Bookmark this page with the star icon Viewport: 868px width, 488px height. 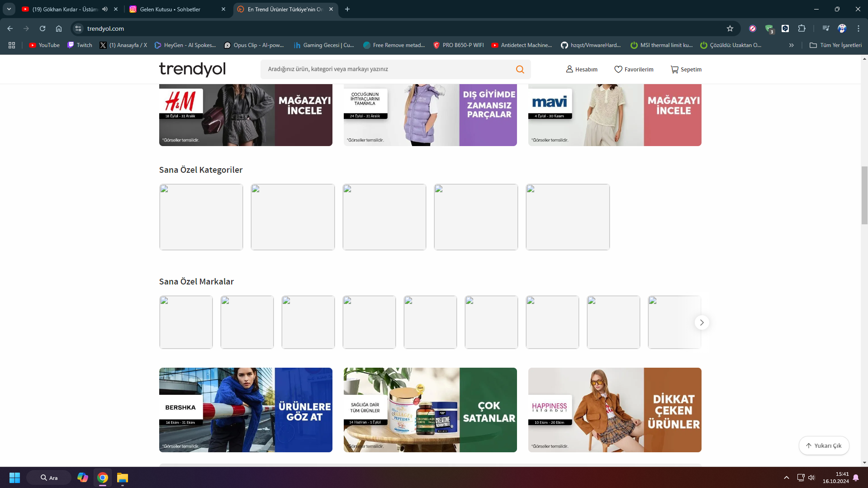730,28
